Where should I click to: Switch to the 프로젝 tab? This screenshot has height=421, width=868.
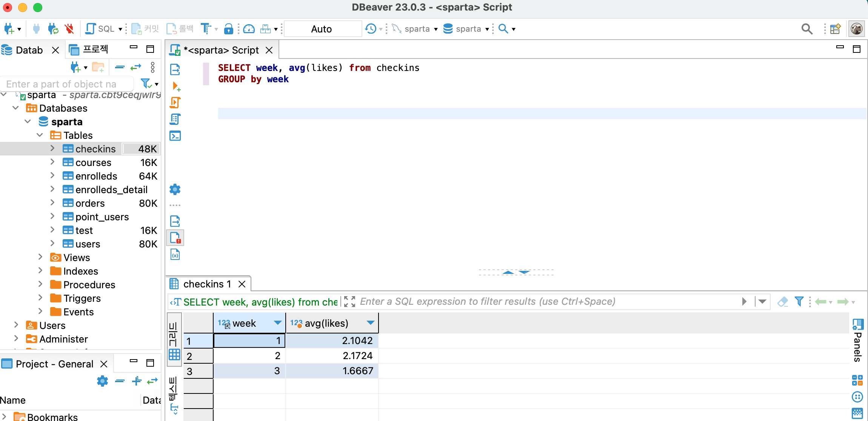click(x=89, y=49)
